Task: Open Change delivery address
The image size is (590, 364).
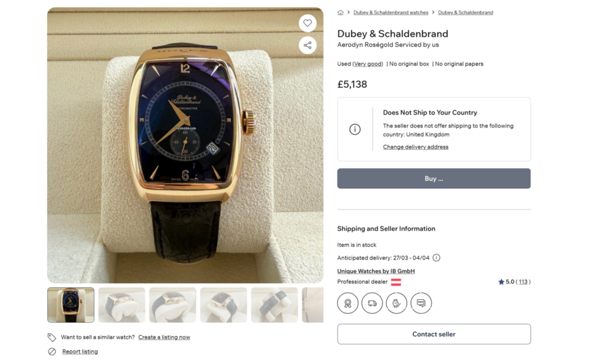Action: (415, 147)
